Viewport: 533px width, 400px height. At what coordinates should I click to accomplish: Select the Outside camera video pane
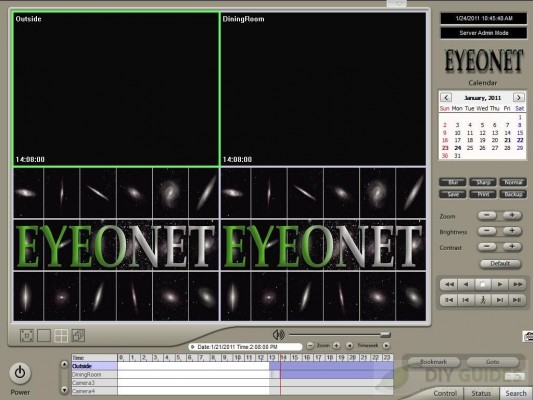(x=116, y=89)
